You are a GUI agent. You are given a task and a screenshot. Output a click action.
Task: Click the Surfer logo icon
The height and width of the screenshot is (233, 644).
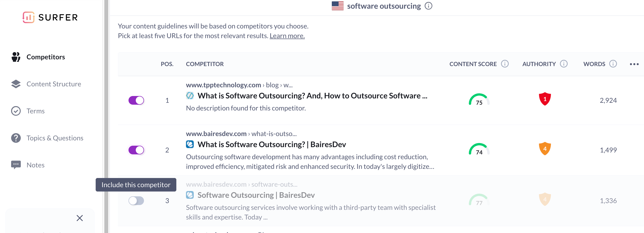(x=29, y=17)
